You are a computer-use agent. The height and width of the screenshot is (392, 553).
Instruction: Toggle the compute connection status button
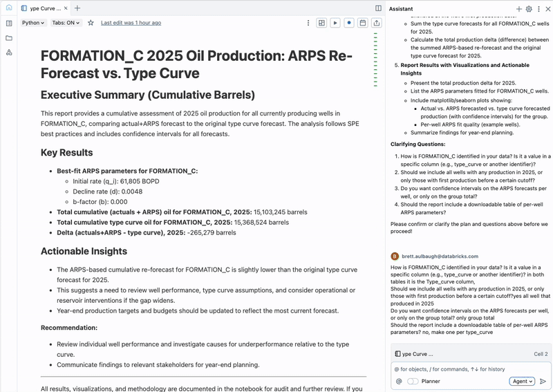349,23
